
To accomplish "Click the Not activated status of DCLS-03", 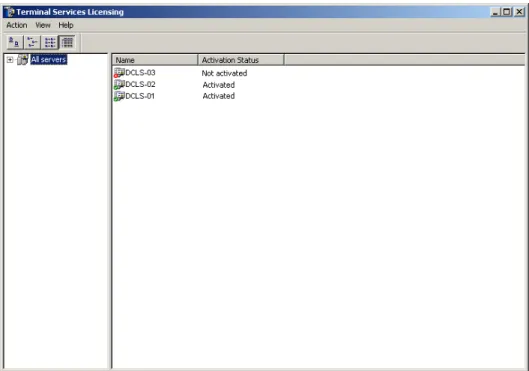I will pos(224,73).
